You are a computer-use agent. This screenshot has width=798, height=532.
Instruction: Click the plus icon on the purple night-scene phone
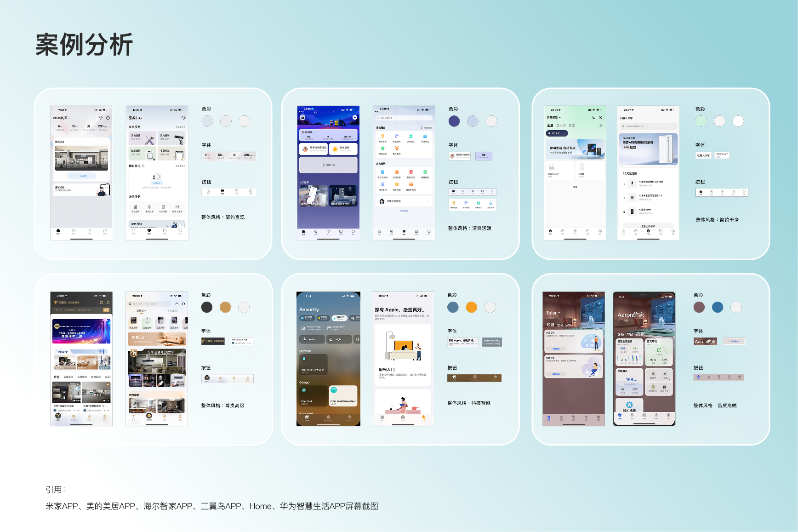355,118
